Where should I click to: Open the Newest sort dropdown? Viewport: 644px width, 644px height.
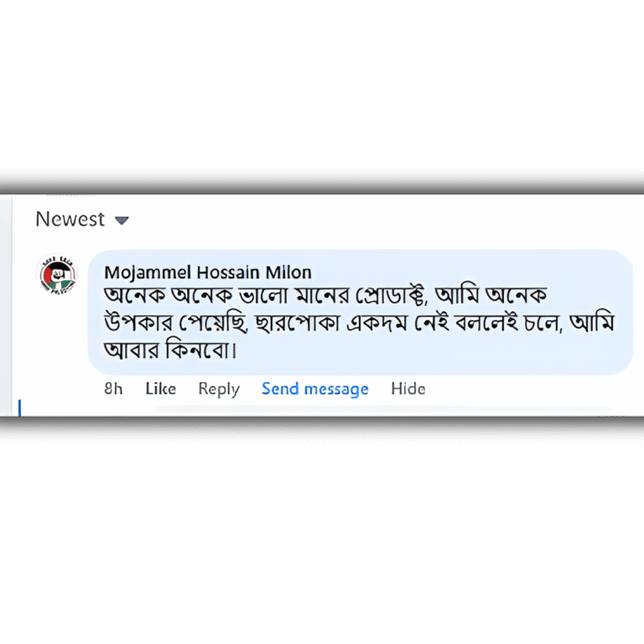(x=70, y=220)
